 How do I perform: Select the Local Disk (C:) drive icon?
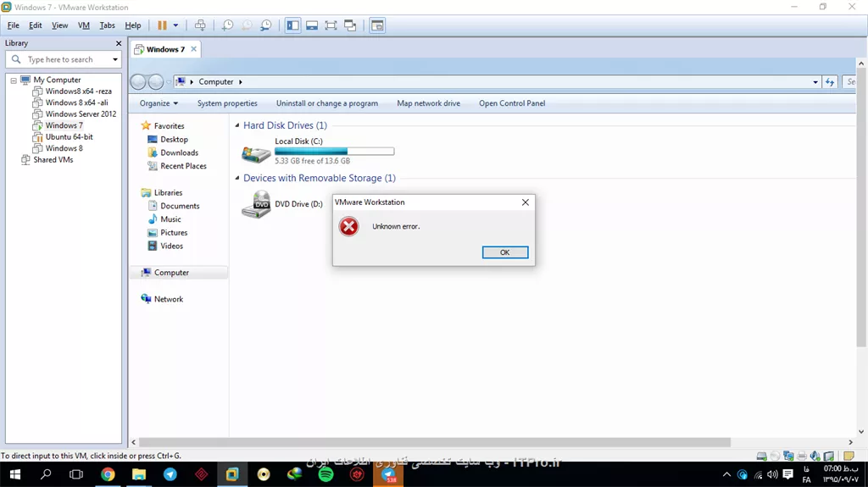(256, 153)
